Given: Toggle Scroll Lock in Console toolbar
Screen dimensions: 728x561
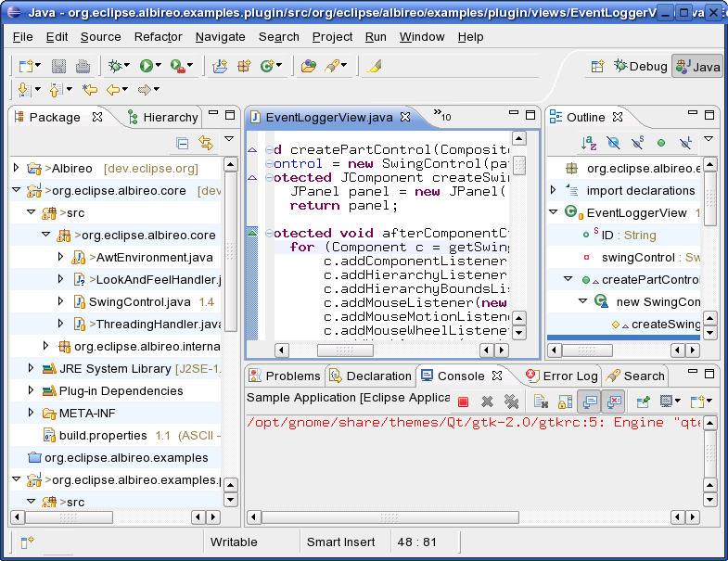Looking at the screenshot, I should pos(564,402).
